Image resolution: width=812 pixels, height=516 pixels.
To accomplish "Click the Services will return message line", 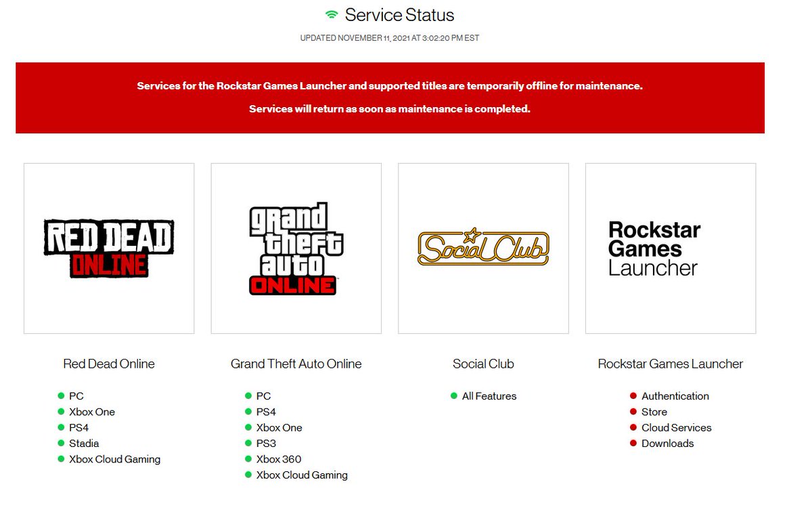I will (x=390, y=108).
